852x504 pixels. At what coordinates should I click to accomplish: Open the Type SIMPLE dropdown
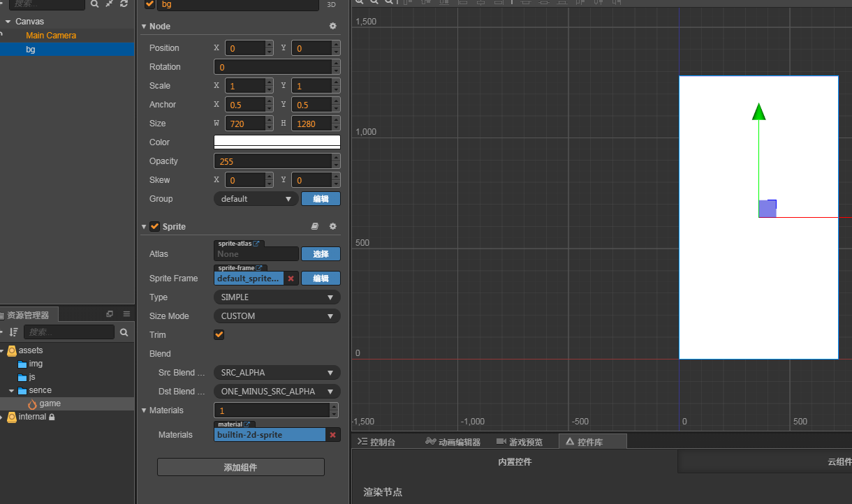pyautogui.click(x=277, y=297)
